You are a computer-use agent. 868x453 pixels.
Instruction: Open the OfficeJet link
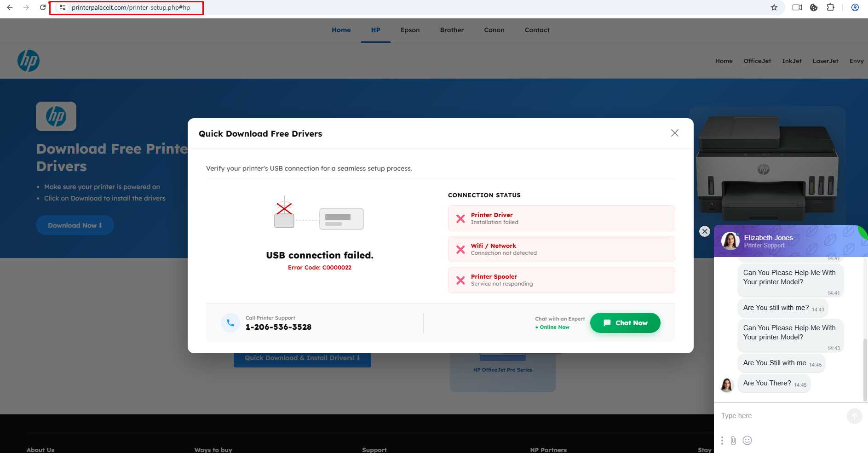757,61
